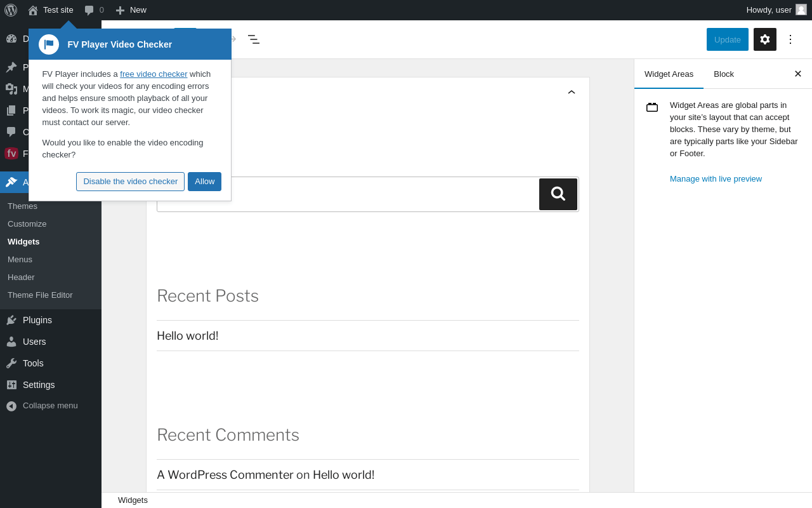Click the WordPress logo icon
812x508 pixels.
point(11,10)
